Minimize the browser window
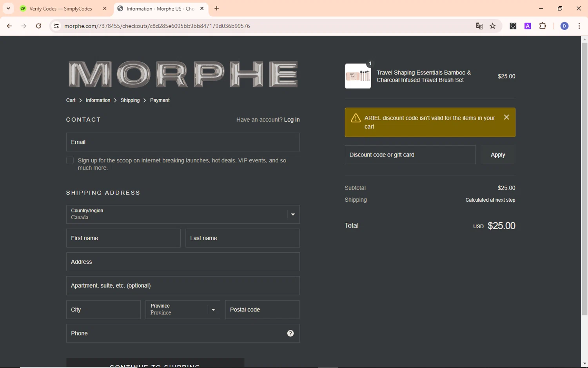Screen dimensions: 588x368 tap(541, 8)
